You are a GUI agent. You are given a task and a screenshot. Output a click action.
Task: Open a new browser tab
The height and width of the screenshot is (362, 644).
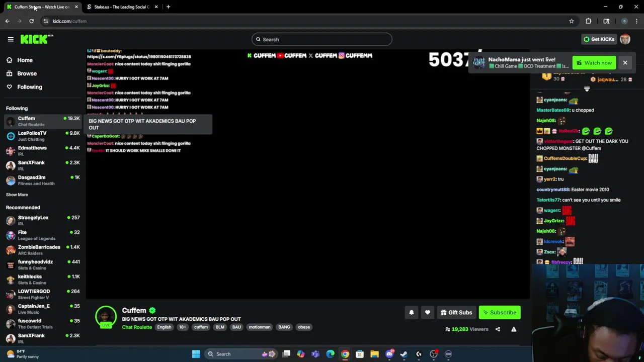[168, 7]
